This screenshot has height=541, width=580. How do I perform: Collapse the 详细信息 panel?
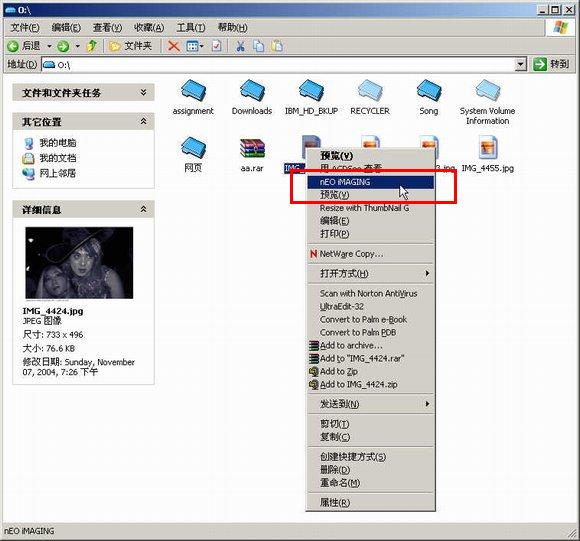144,209
